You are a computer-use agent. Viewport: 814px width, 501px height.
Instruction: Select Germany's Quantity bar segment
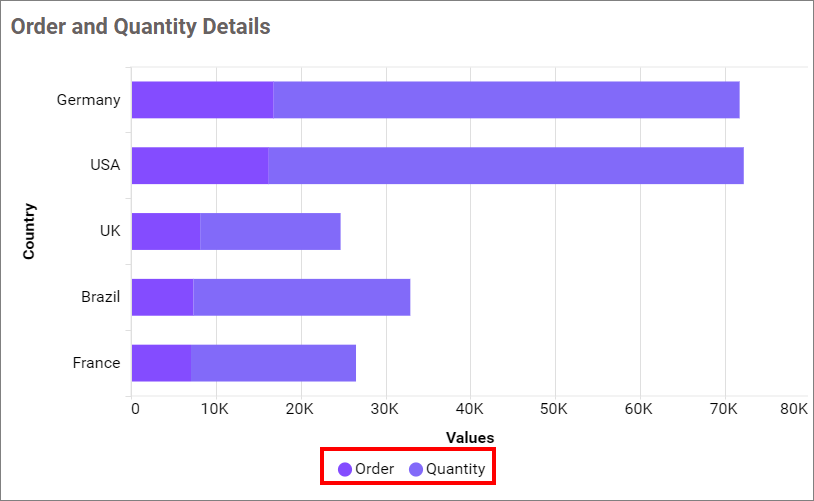pyautogui.click(x=506, y=100)
